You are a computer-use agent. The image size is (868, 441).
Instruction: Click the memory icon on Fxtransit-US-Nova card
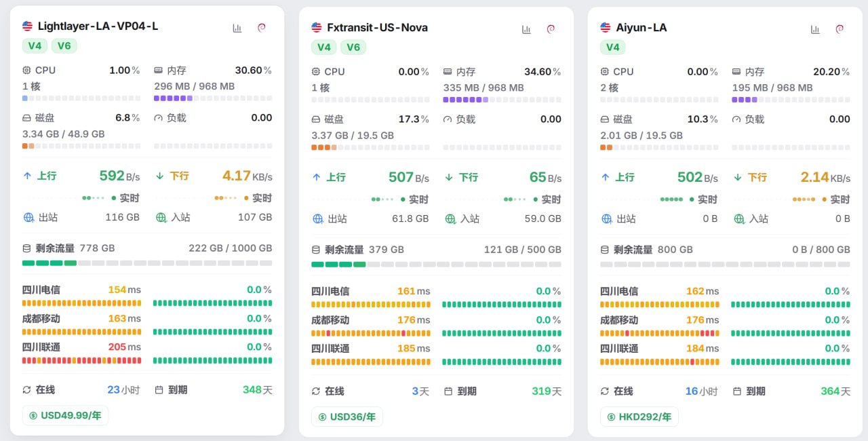coord(448,71)
